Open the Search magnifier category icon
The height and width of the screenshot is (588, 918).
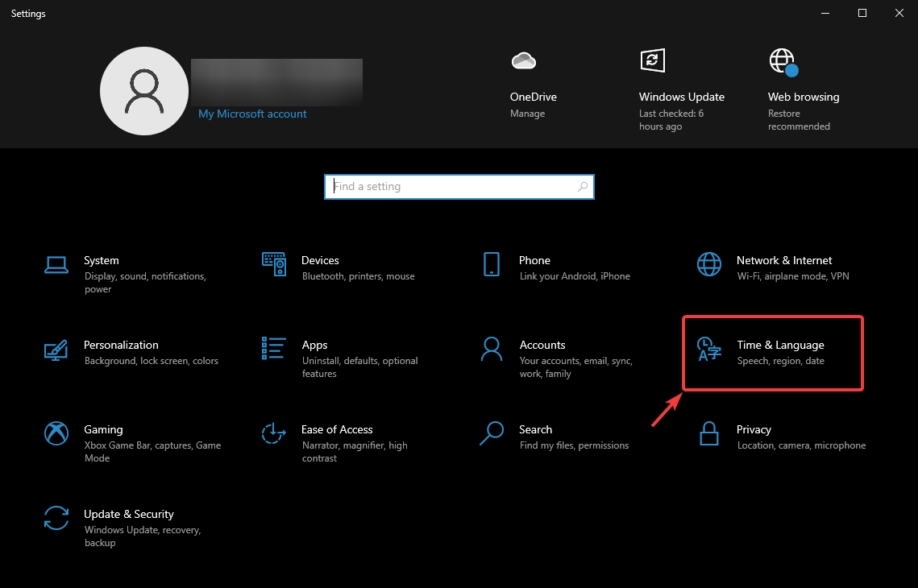pyautogui.click(x=492, y=433)
